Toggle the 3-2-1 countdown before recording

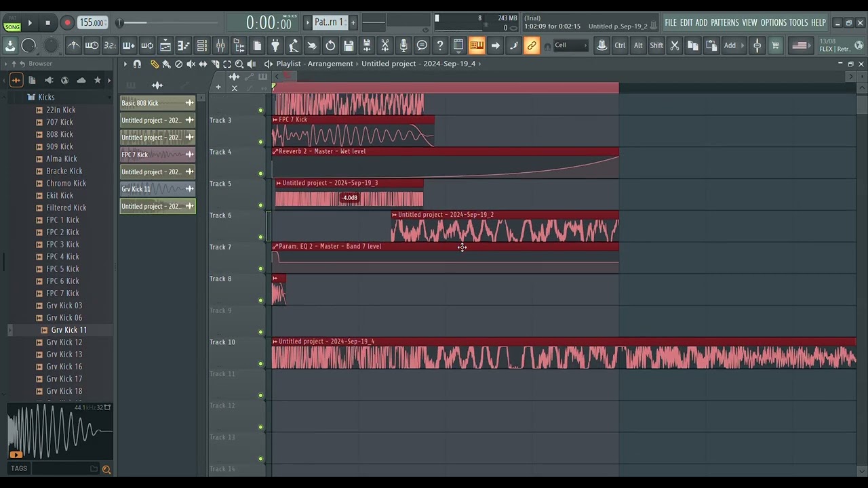click(x=110, y=45)
